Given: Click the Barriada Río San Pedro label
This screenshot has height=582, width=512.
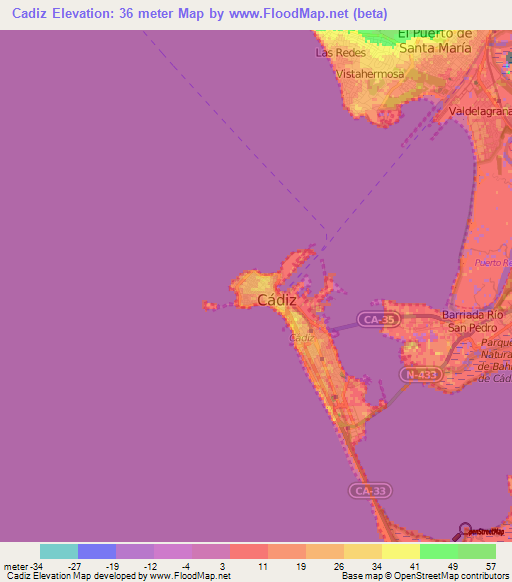Looking at the screenshot, I should [x=473, y=321].
